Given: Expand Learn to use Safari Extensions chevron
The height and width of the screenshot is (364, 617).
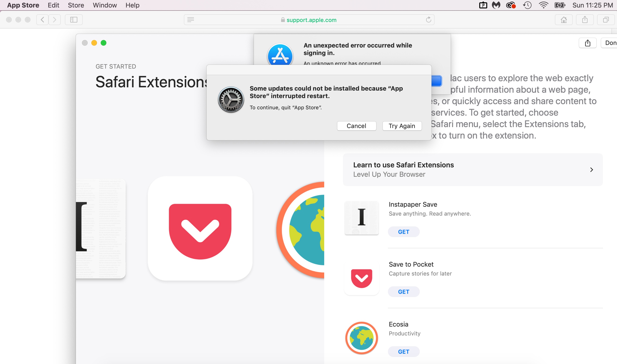Looking at the screenshot, I should click(x=591, y=170).
